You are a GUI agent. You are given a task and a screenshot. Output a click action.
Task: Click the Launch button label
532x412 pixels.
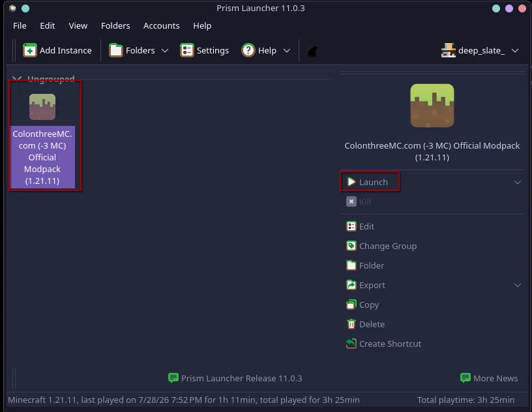coord(373,183)
